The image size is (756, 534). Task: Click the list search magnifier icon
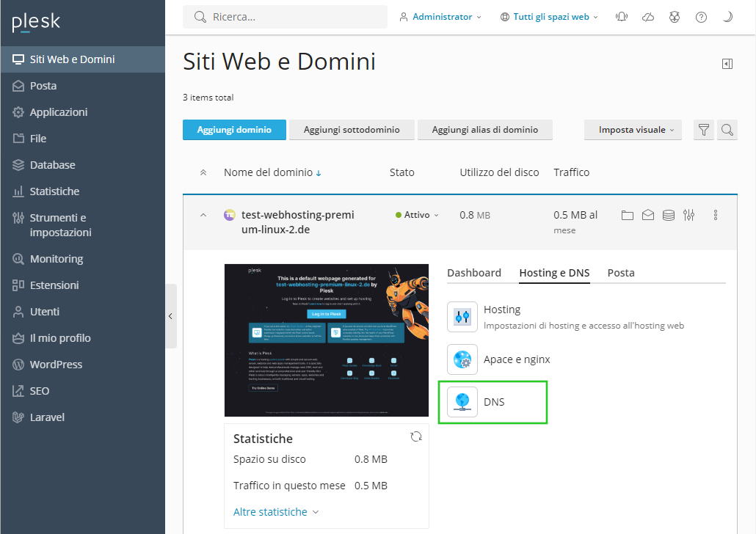coord(727,130)
